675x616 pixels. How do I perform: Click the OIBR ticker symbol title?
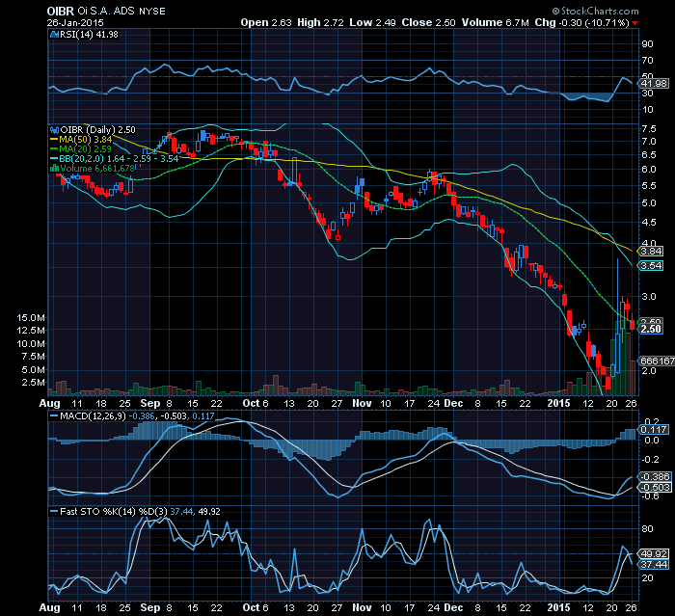tap(60, 11)
